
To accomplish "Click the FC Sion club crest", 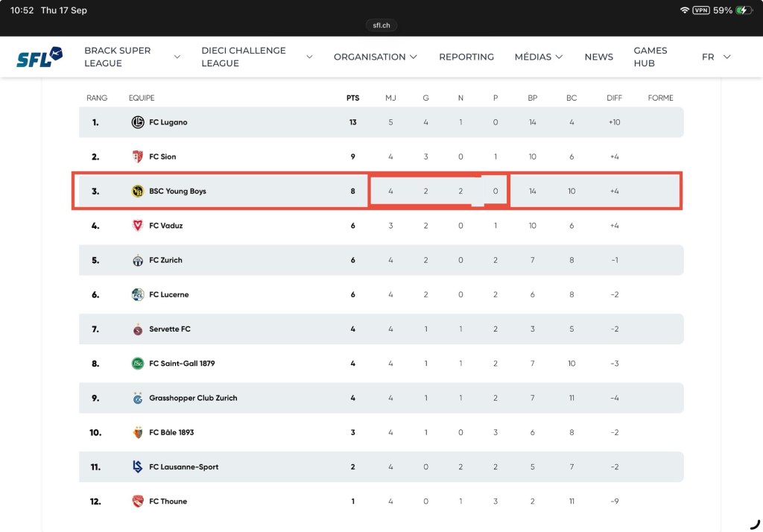I will click(138, 156).
